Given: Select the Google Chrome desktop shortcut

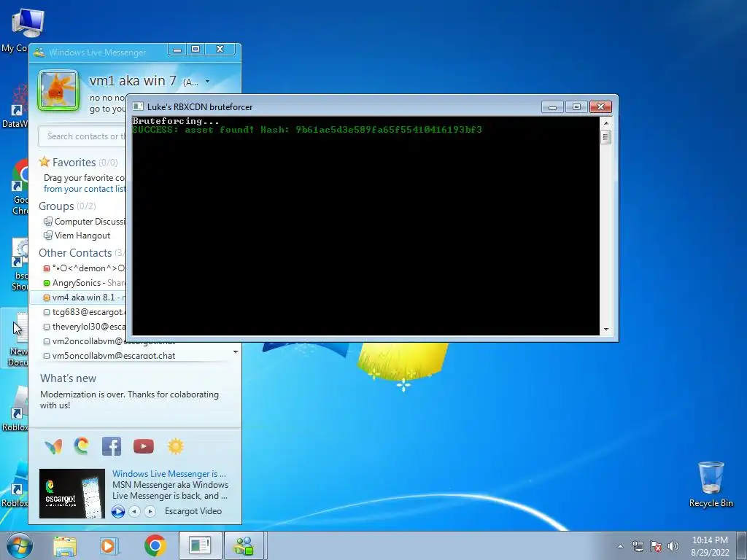Looking at the screenshot, I should (18, 187).
